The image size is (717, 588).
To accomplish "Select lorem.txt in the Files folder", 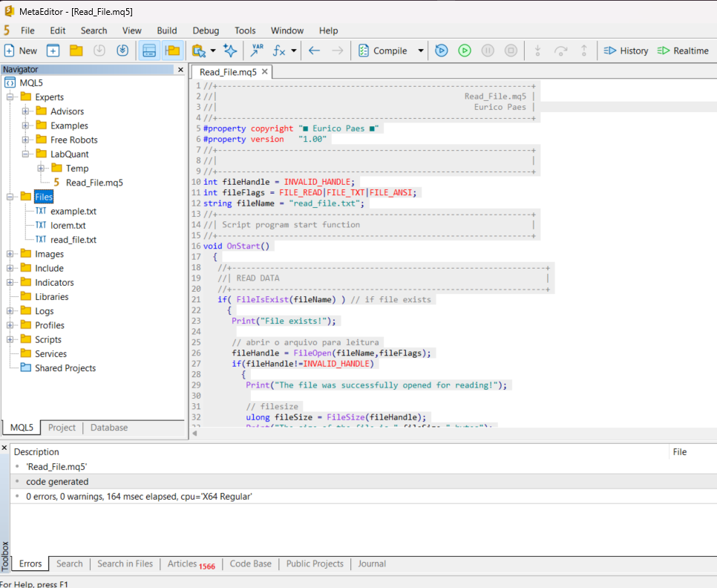I will pyautogui.click(x=68, y=225).
